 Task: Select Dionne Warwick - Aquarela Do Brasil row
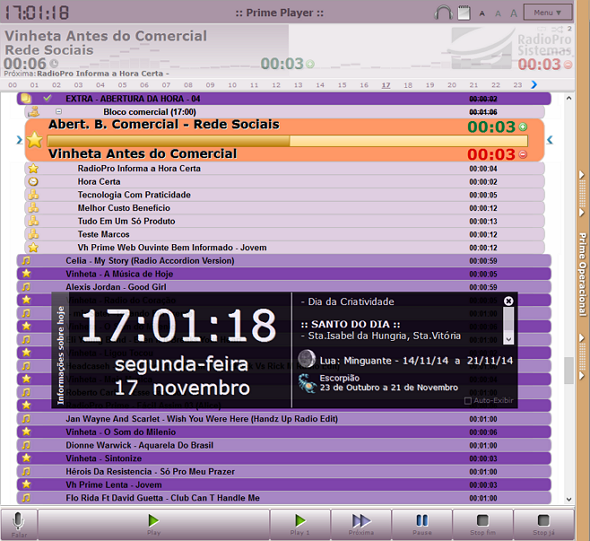point(284,445)
